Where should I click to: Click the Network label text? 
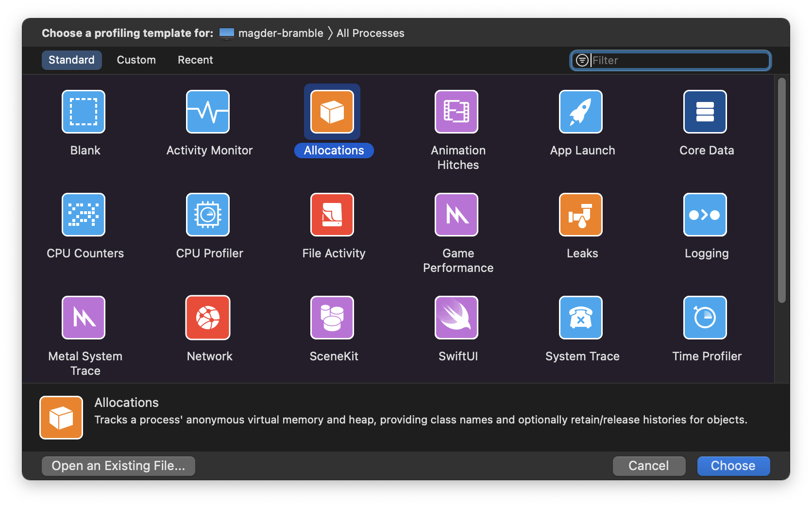[210, 356]
